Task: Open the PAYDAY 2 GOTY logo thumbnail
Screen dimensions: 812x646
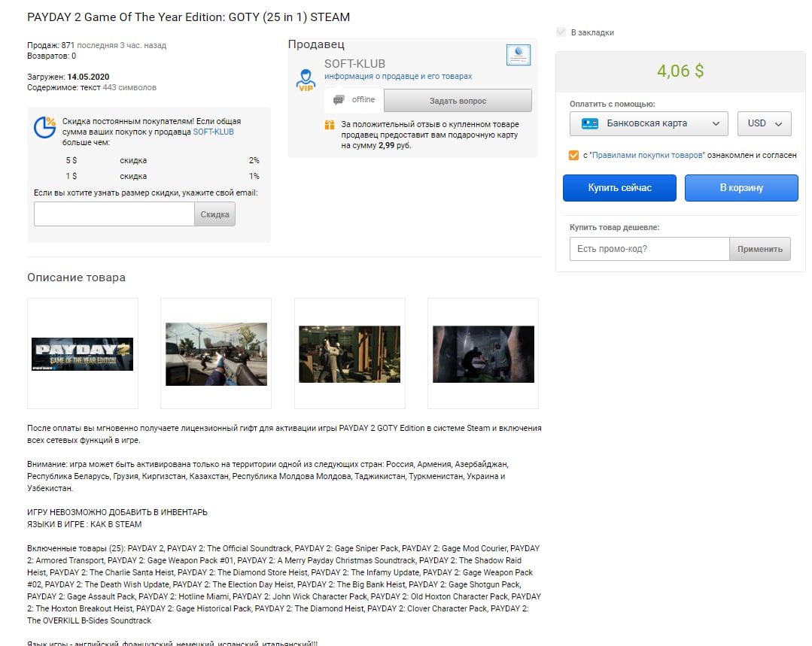Action: (x=82, y=353)
